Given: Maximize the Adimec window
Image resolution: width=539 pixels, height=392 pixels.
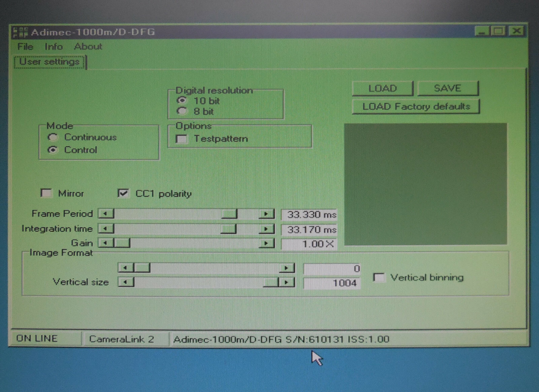Looking at the screenshot, I should [x=498, y=31].
